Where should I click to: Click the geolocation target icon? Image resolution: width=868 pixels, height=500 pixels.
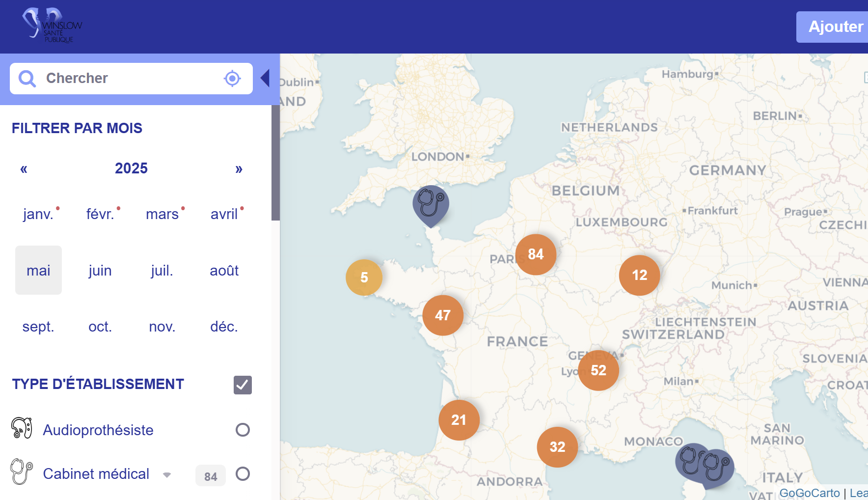click(232, 79)
